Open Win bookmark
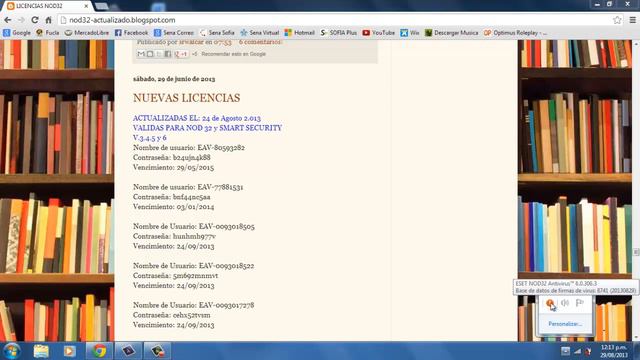Viewport: 640px width, 360px height. click(410, 33)
